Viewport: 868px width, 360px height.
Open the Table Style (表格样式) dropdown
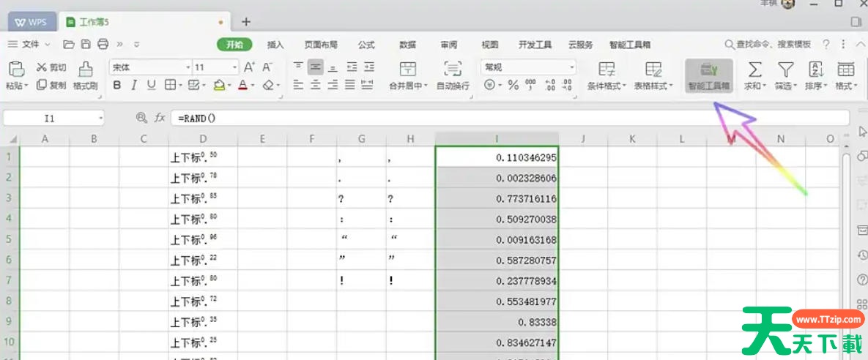coord(653,76)
